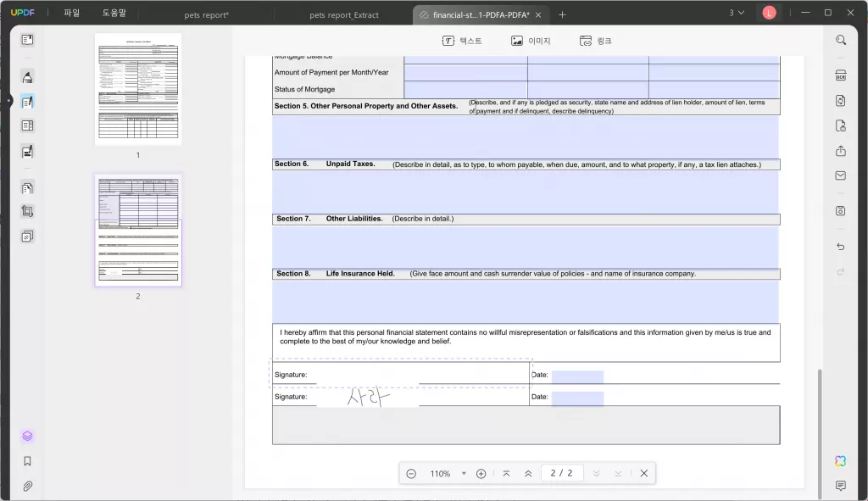This screenshot has height=501, width=868.
Task: Zoom out with the minus button
Action: click(411, 474)
